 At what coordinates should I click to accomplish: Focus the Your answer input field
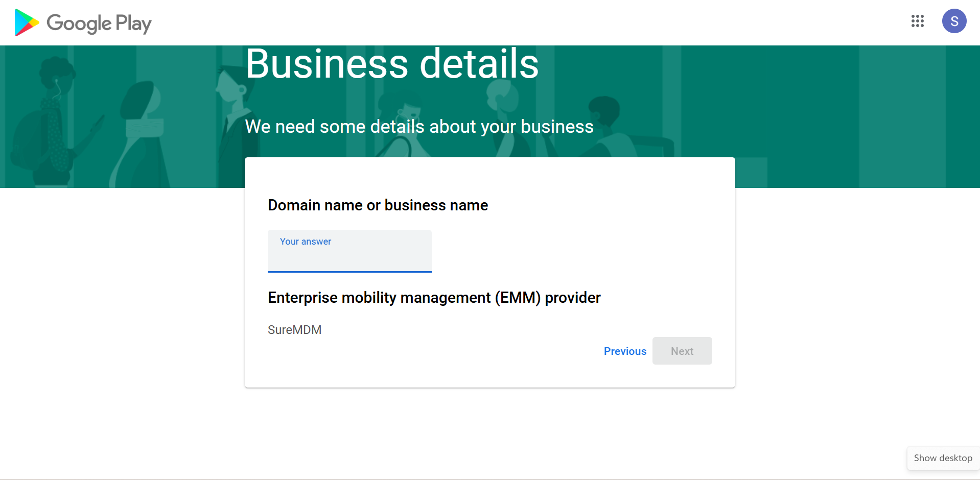(x=349, y=257)
